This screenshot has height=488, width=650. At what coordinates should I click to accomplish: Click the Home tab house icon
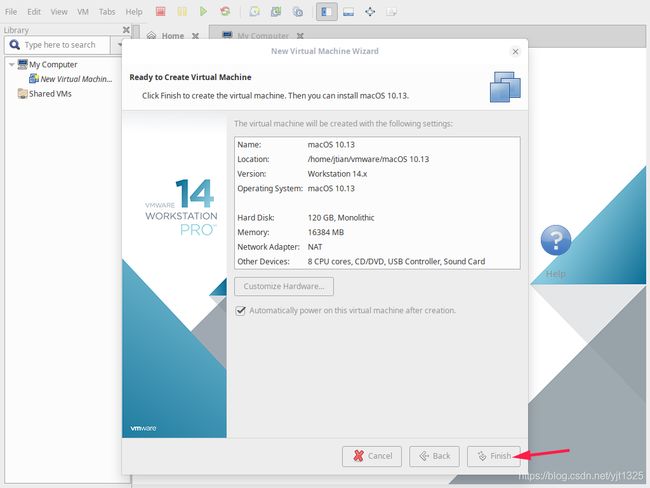coord(151,36)
